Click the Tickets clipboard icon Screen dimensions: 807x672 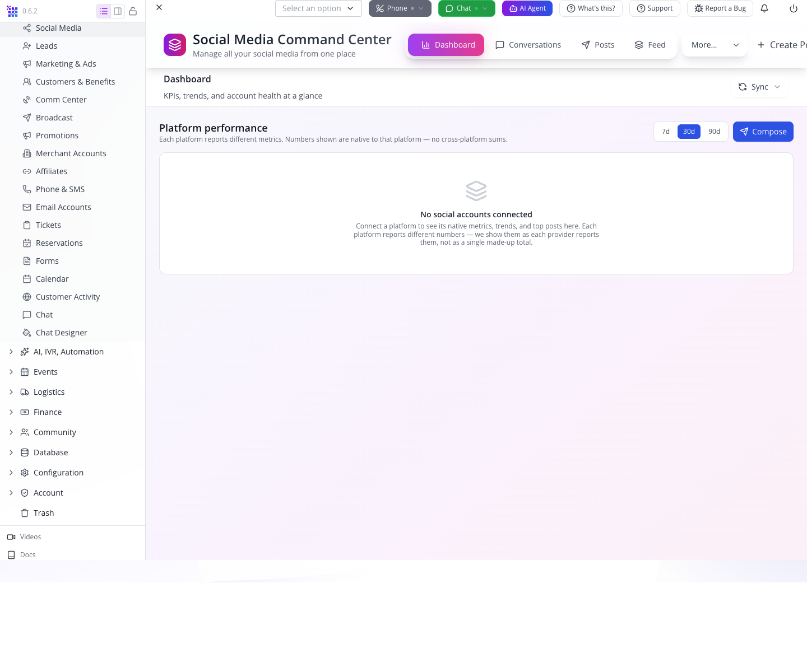(27, 225)
